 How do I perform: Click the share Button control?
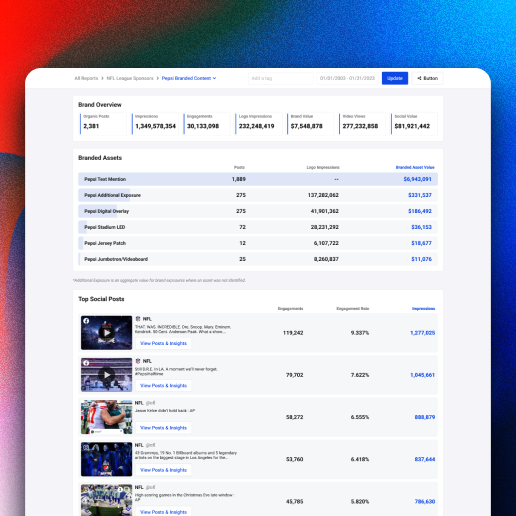coord(427,78)
